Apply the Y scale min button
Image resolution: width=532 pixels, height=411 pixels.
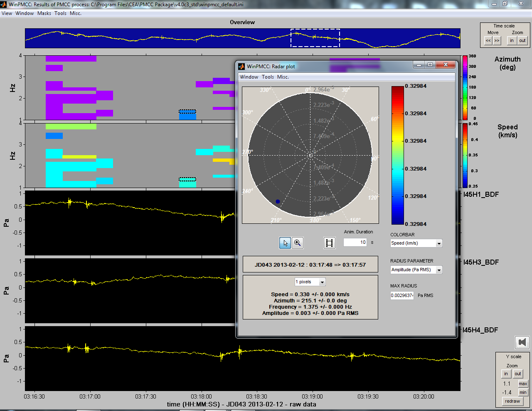tap(523, 392)
